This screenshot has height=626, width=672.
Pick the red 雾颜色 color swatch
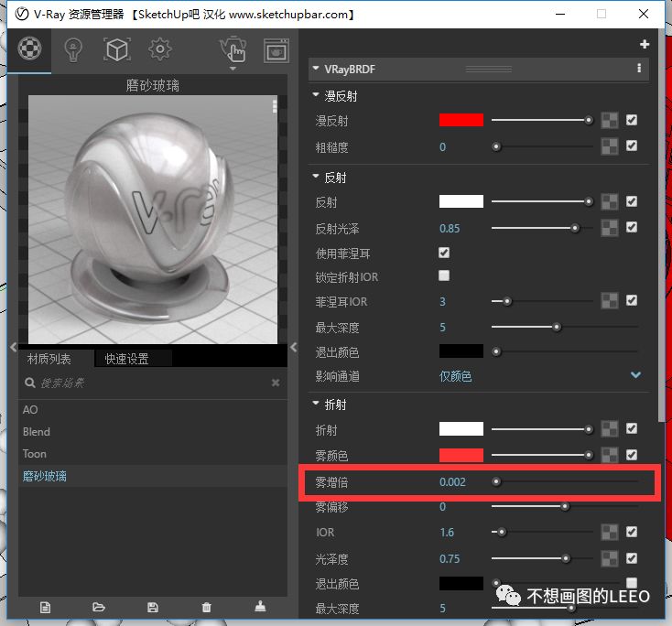(x=461, y=455)
